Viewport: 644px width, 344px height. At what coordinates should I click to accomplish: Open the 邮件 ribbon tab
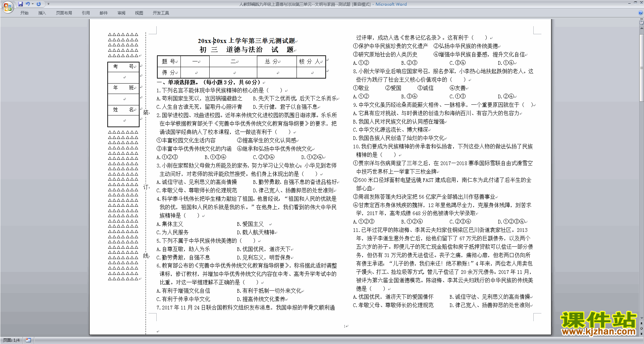(x=104, y=13)
